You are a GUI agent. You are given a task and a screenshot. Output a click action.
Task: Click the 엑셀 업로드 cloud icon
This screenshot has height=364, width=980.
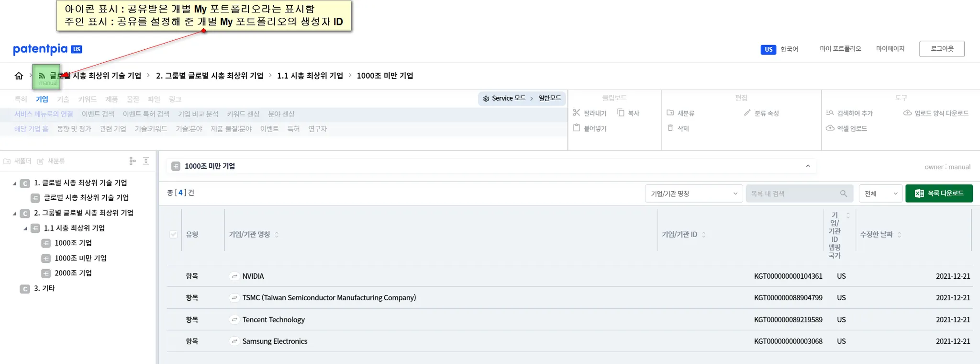pyautogui.click(x=830, y=128)
